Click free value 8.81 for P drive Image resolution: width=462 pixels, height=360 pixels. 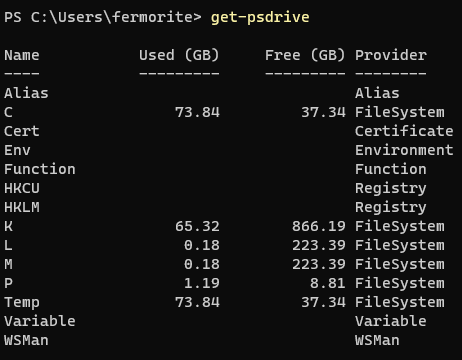(x=328, y=283)
